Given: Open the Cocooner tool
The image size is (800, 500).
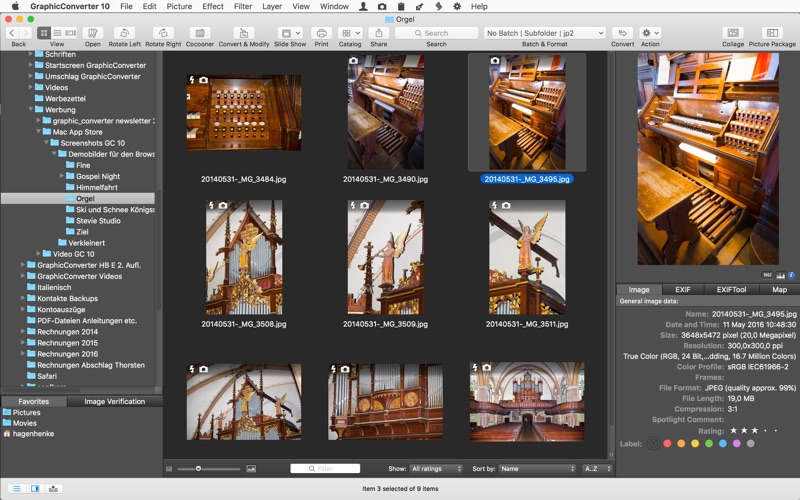Looking at the screenshot, I should (199, 33).
